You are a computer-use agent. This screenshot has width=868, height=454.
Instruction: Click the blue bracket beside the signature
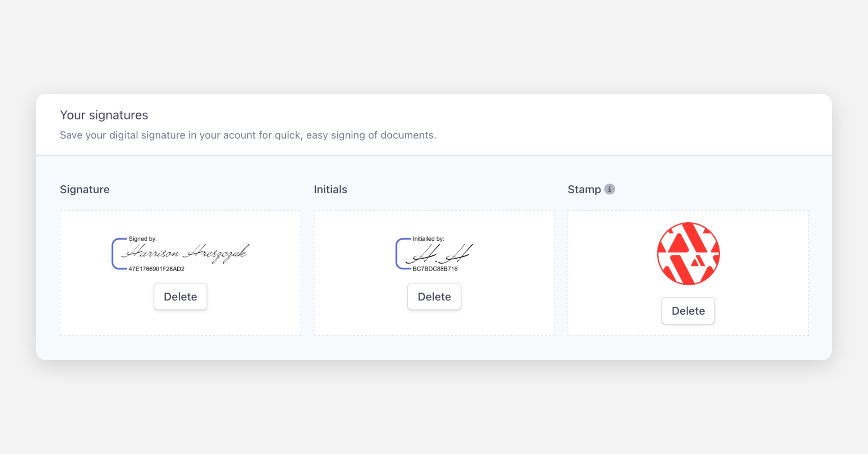(x=114, y=253)
